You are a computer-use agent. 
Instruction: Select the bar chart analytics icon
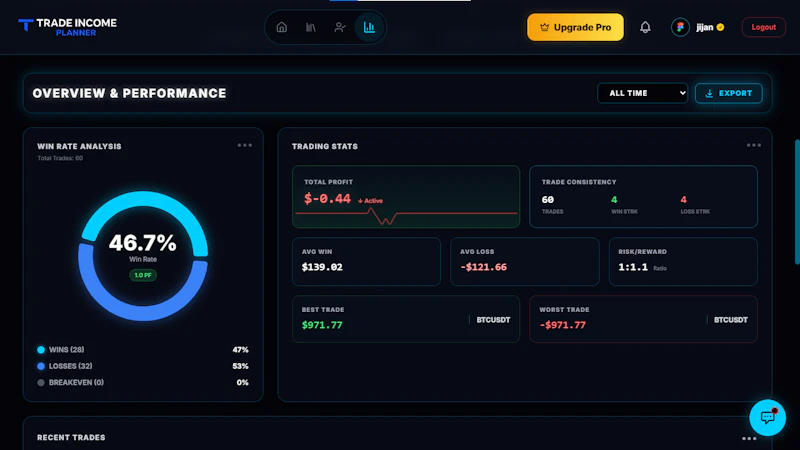pyautogui.click(x=369, y=27)
